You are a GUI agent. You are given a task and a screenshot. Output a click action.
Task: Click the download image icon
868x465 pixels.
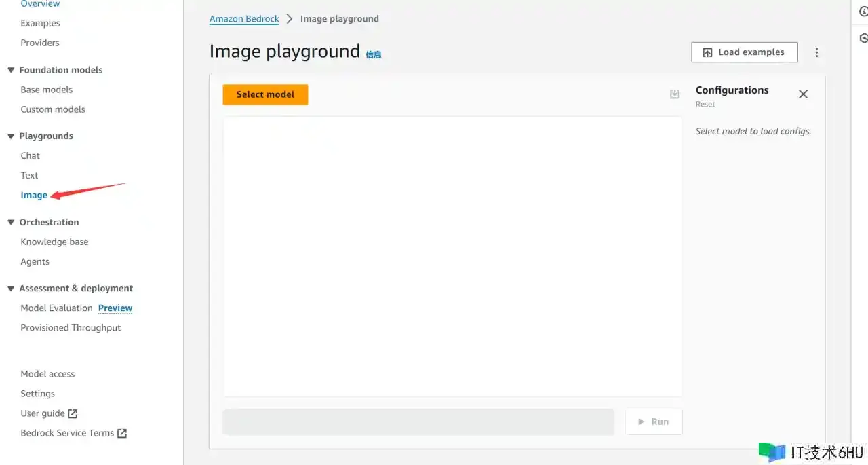click(x=674, y=94)
